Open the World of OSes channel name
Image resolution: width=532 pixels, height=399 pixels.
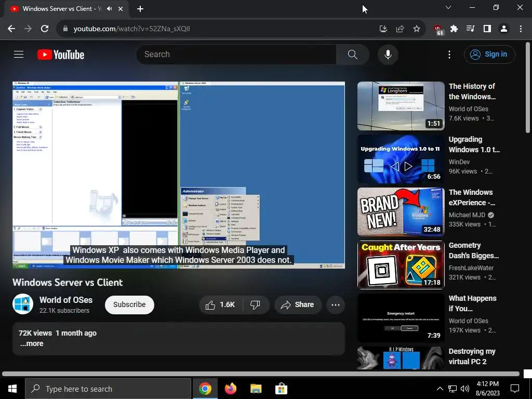66,300
